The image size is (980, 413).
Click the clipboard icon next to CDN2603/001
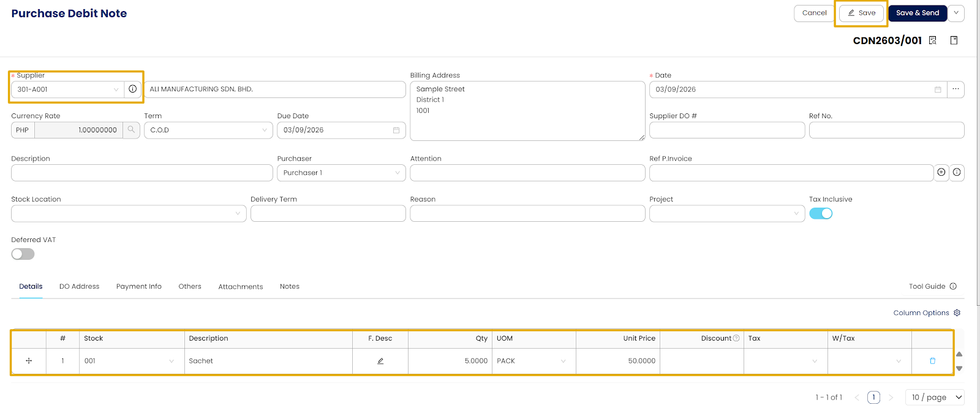click(x=954, y=40)
